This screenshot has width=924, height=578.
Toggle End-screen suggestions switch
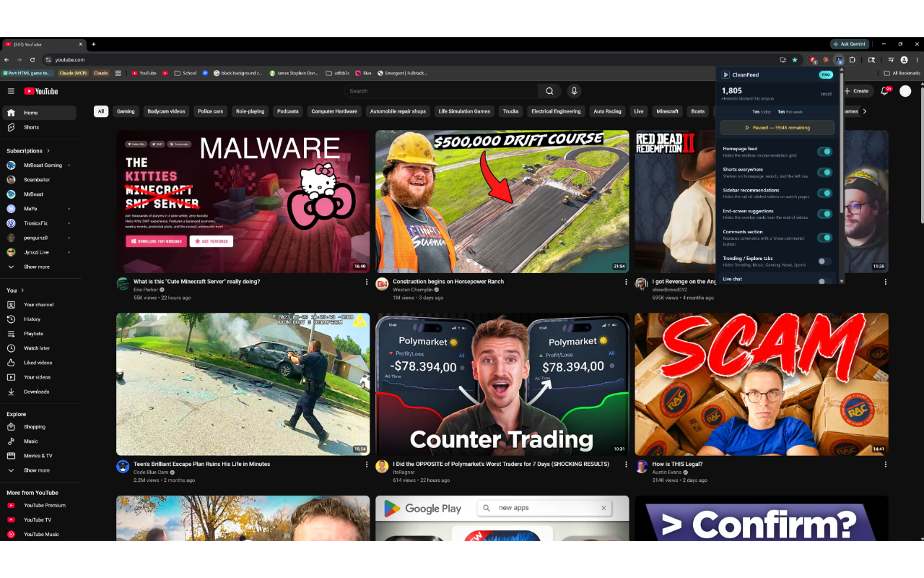pyautogui.click(x=824, y=214)
